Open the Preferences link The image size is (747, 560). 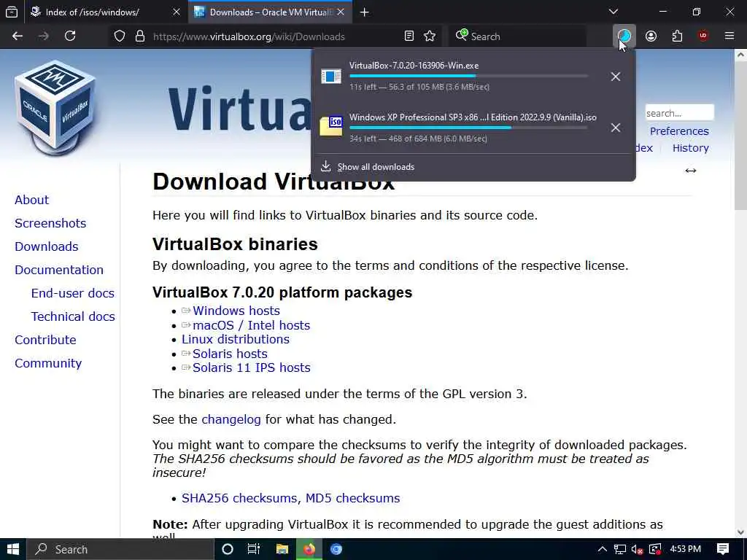click(x=679, y=131)
